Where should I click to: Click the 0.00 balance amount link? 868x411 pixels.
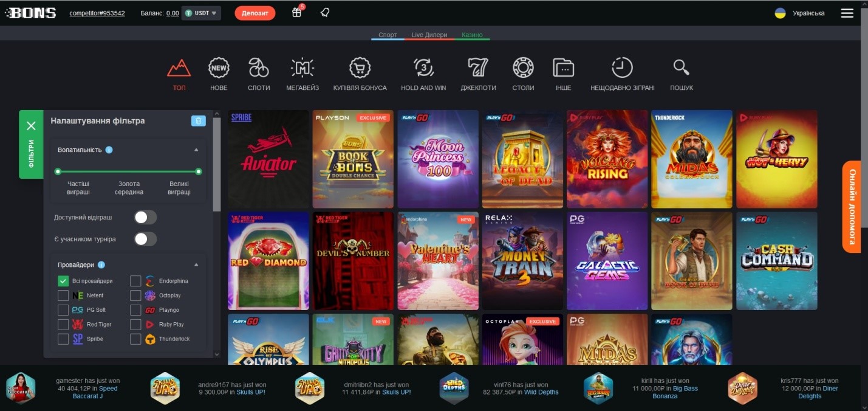point(173,13)
